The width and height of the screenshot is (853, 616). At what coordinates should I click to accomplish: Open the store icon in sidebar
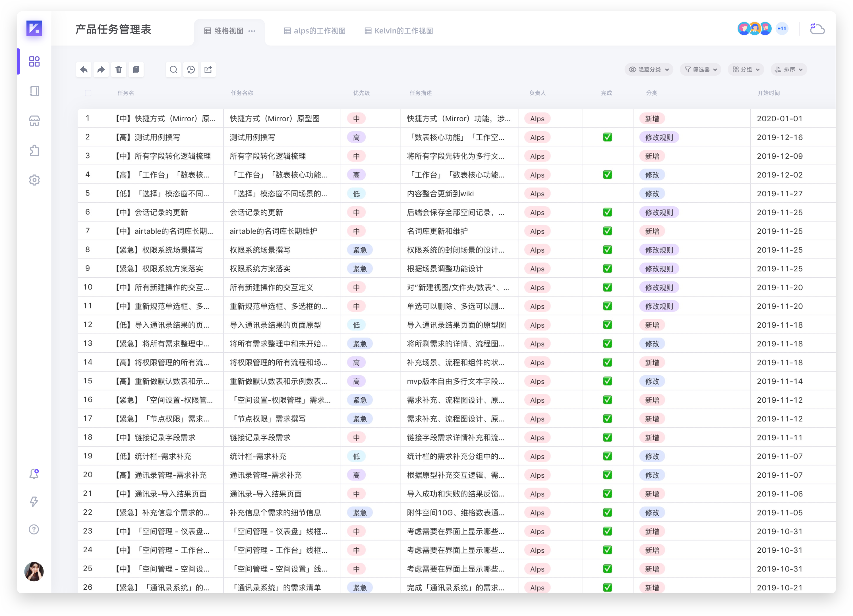coord(34,121)
